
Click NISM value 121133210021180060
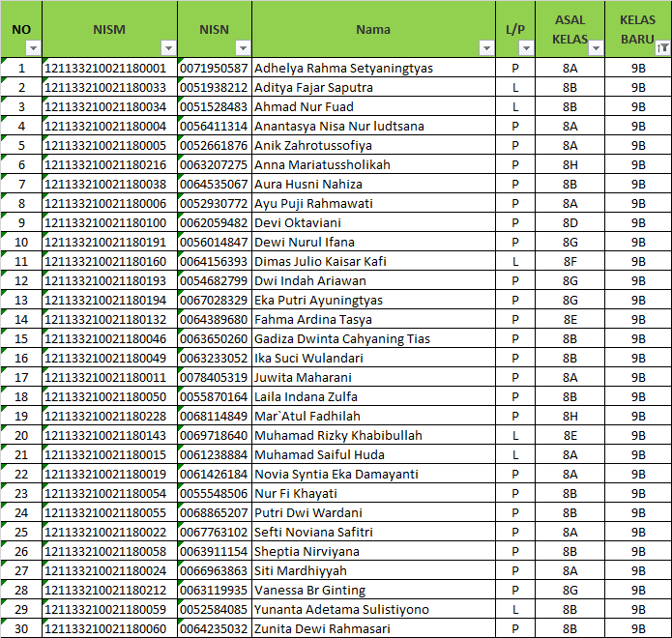105,628
